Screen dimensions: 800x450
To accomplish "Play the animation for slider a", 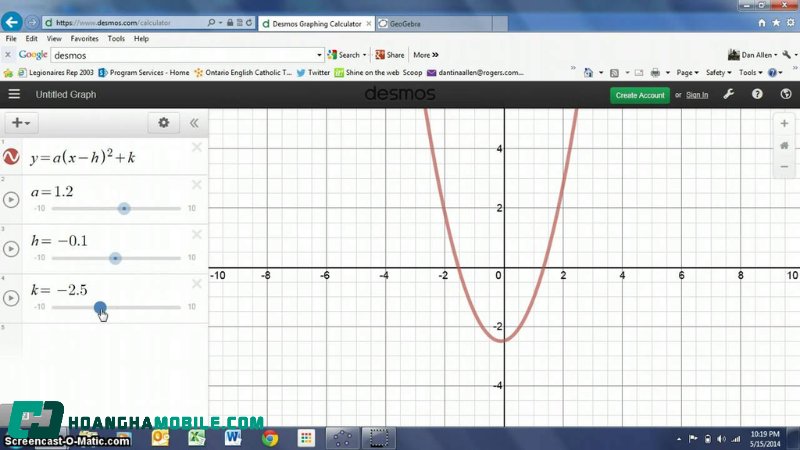I will coord(12,199).
